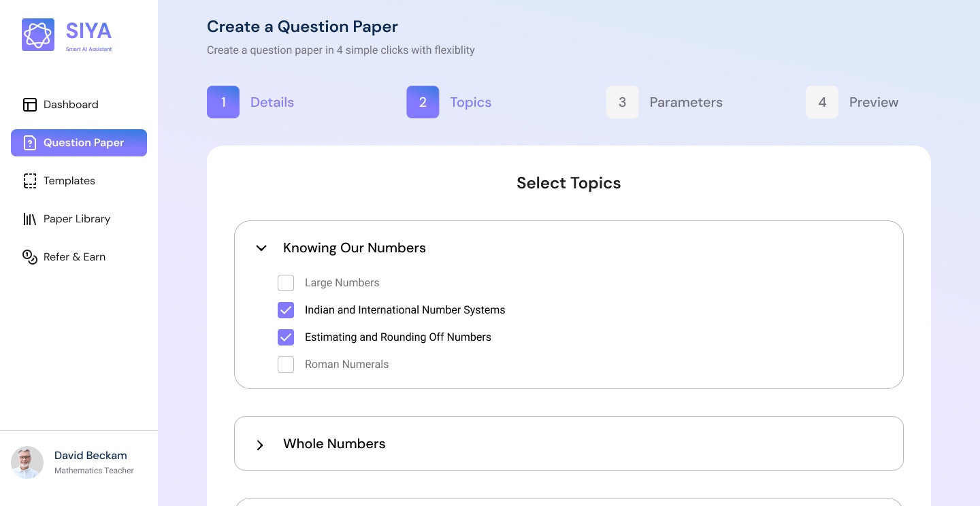Viewport: 980px width, 506px height.
Task: Go to Templates in the sidebar
Action: pos(79,181)
